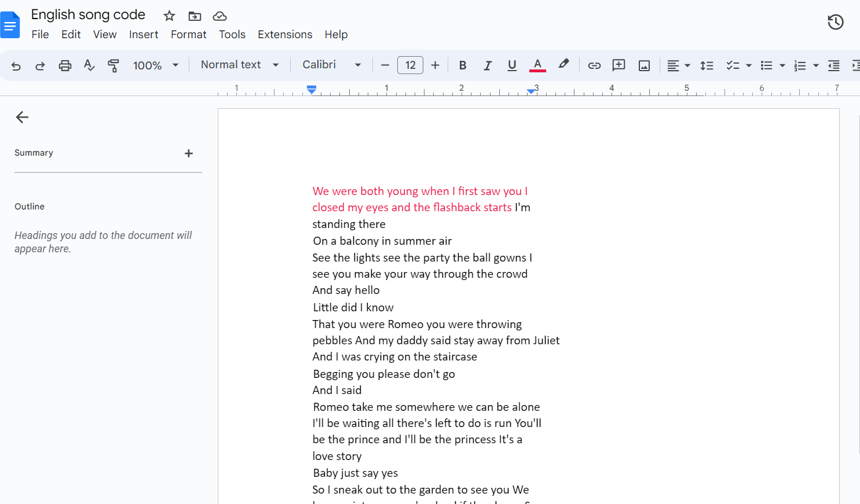The image size is (860, 504).
Task: Run spelling and grammar check
Action: (89, 65)
